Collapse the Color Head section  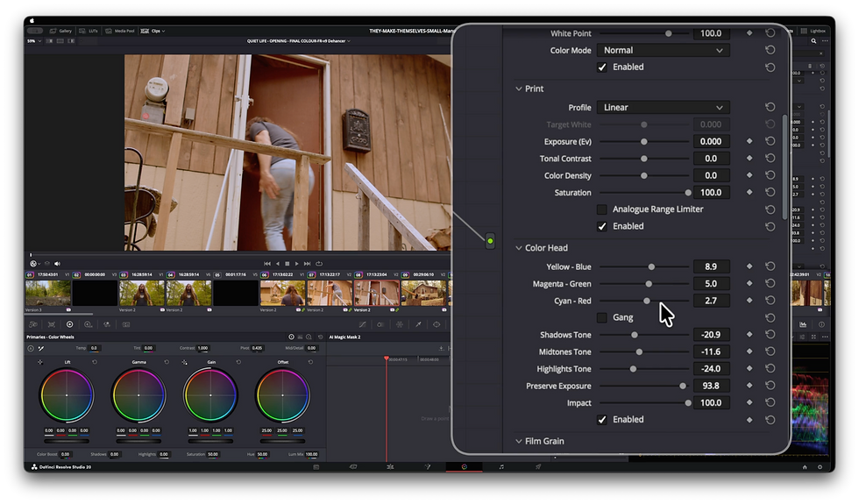(519, 247)
